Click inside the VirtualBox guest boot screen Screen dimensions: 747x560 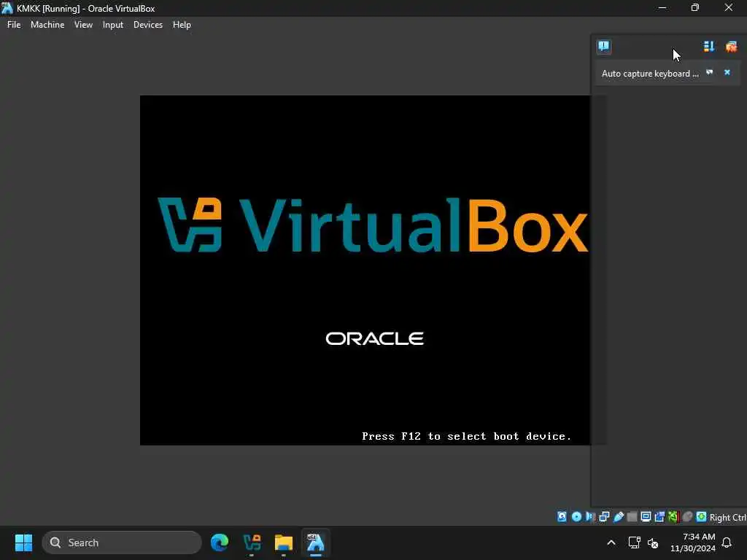point(365,270)
